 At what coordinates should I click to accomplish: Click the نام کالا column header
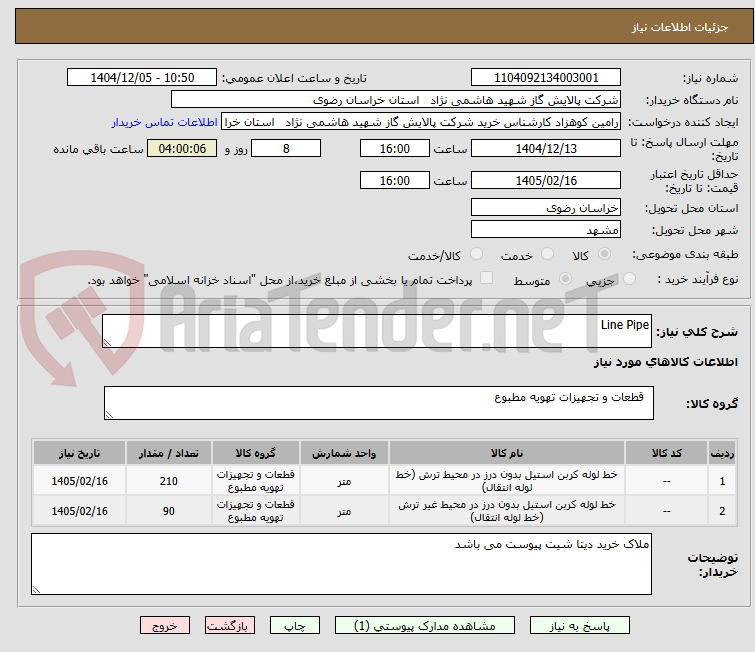[x=507, y=453]
